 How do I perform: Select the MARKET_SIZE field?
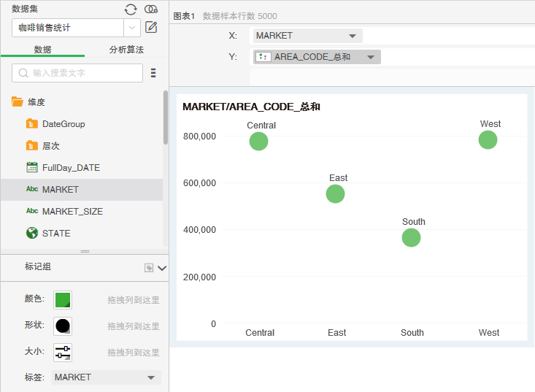72,212
